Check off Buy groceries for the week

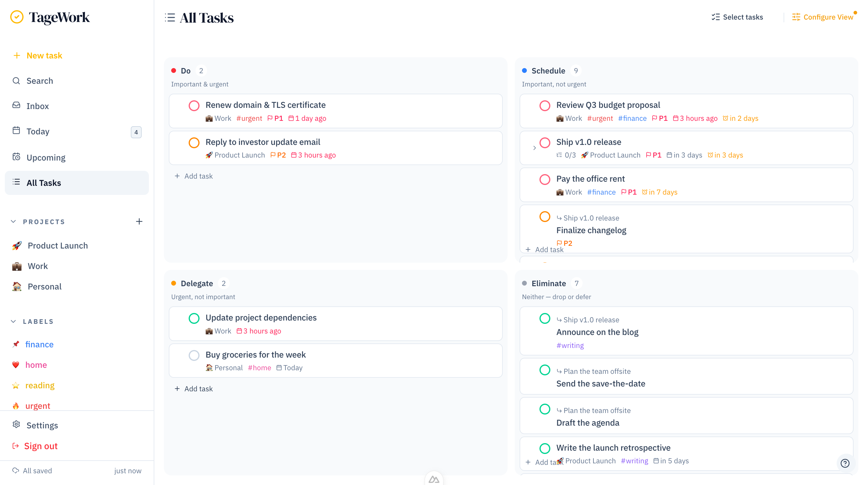click(194, 355)
